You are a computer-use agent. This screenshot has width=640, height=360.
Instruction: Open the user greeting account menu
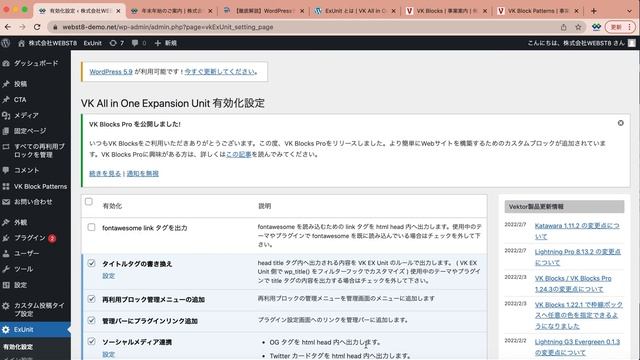[x=581, y=43]
